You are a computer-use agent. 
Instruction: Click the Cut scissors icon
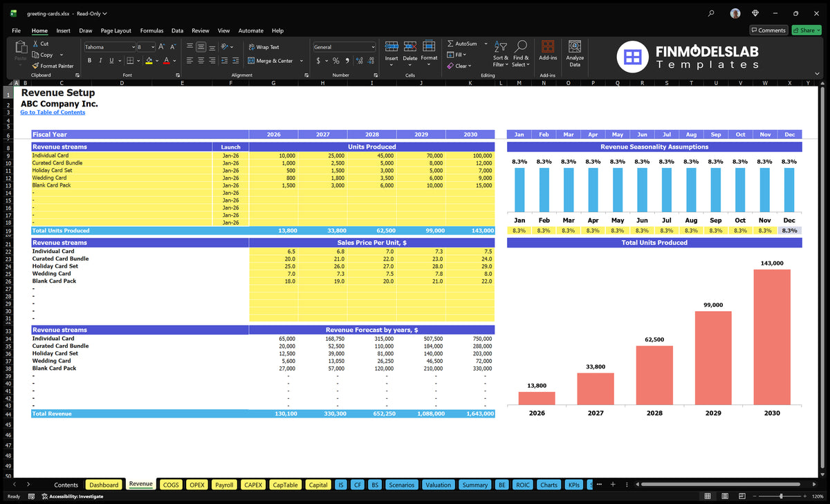point(35,44)
